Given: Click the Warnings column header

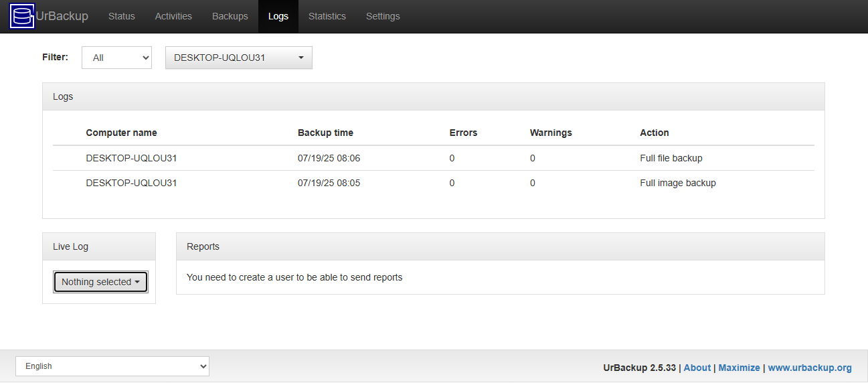Looking at the screenshot, I should [551, 133].
